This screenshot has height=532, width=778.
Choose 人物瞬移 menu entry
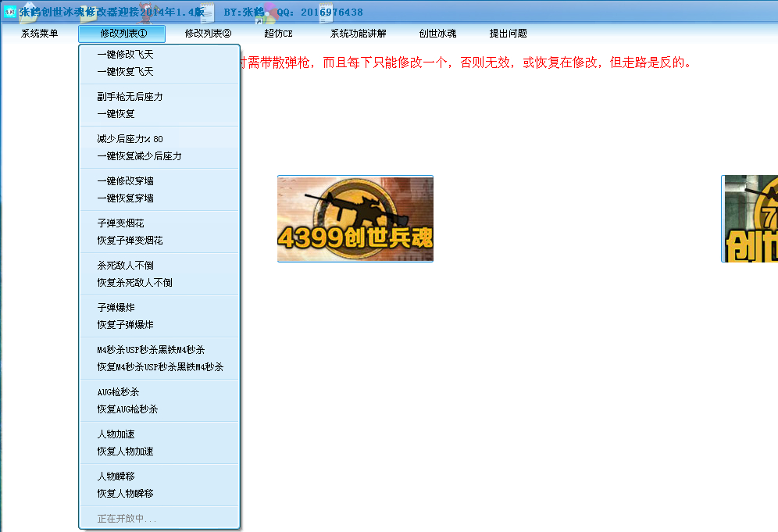click(160, 477)
